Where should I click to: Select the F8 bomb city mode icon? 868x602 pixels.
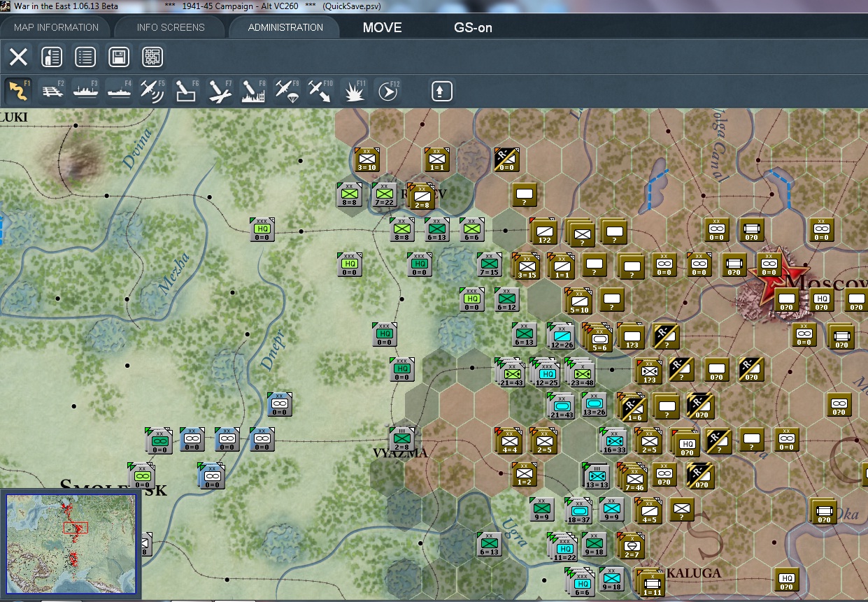point(253,91)
